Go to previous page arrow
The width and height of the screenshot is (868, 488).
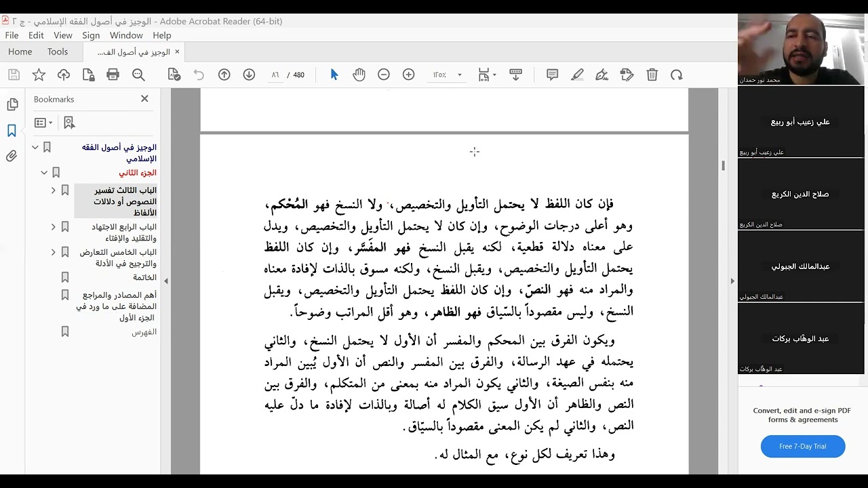[x=224, y=75]
